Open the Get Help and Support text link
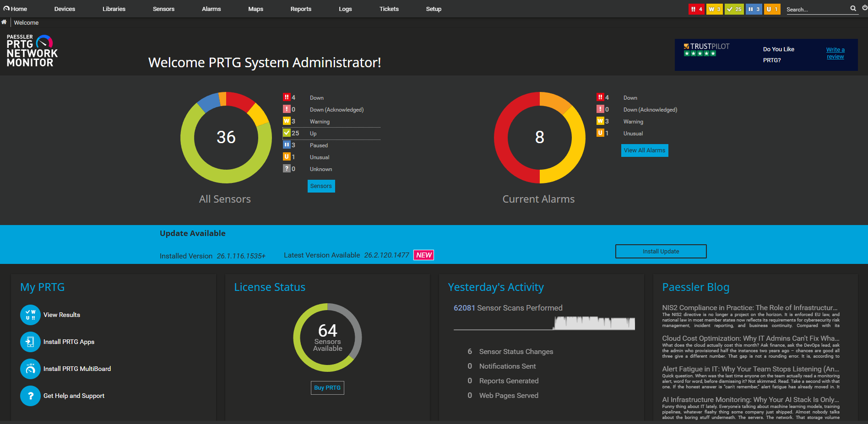This screenshot has width=868, height=424. pos(74,396)
